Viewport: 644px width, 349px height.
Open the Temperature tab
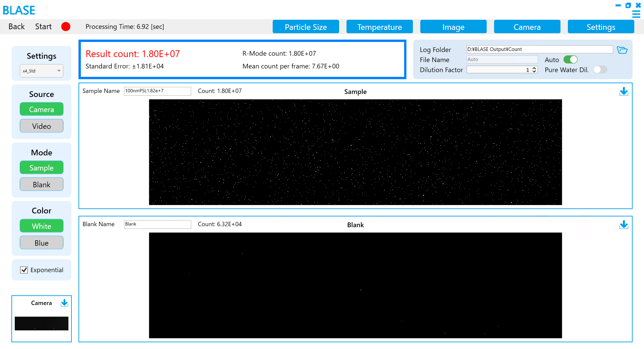(x=379, y=27)
